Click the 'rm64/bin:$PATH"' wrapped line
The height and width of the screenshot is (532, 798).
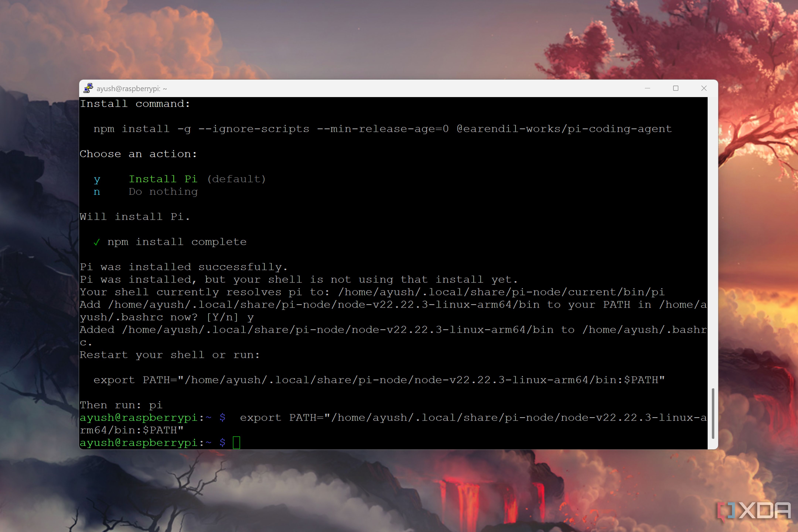pyautogui.click(x=132, y=430)
